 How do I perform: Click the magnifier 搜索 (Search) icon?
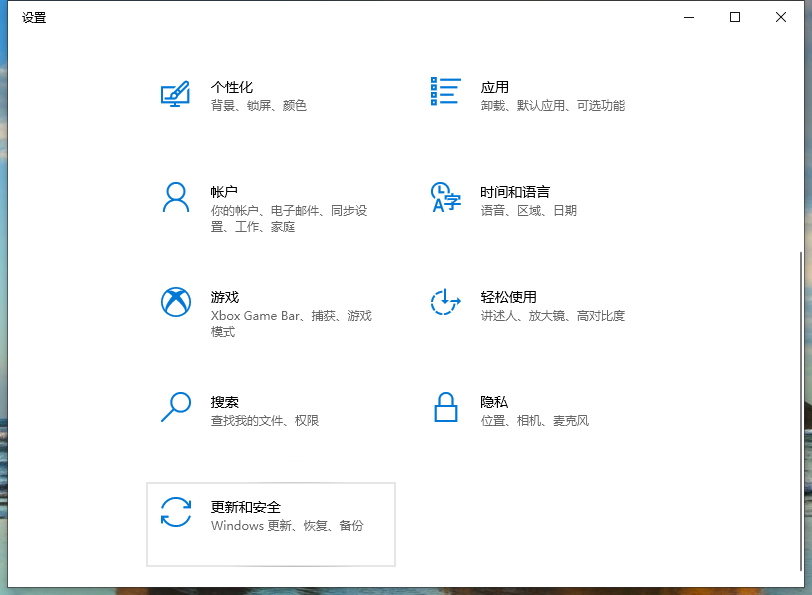[x=176, y=407]
